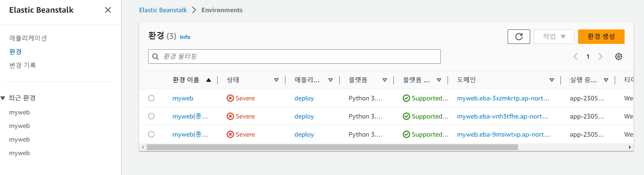Click page number 1
Viewport: 644px width, 175px height.
[588, 57]
